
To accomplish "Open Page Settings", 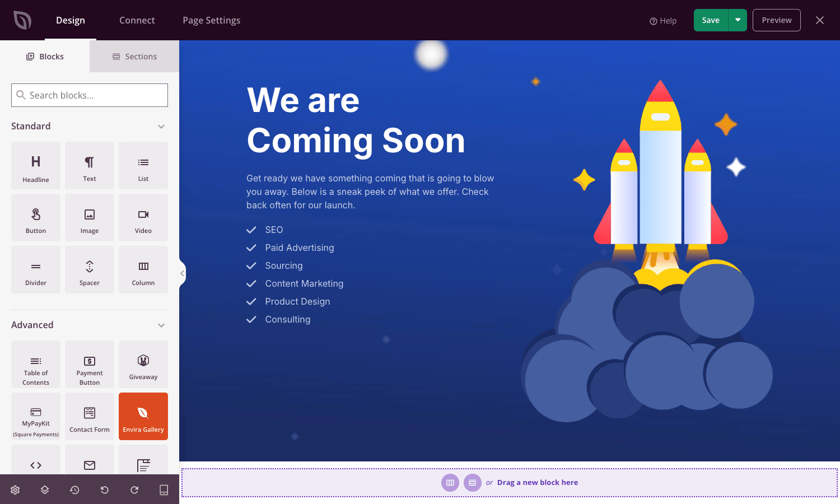I will pos(212,20).
